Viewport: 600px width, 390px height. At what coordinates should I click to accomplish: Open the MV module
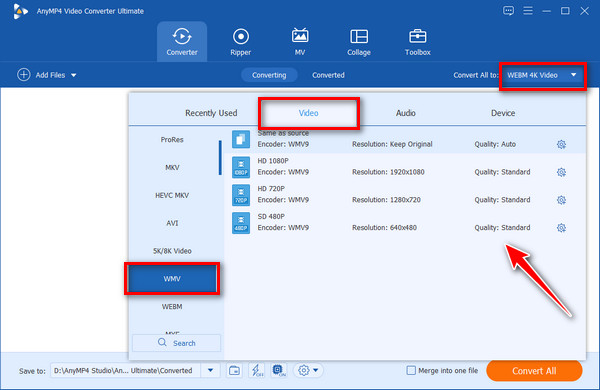click(x=300, y=42)
